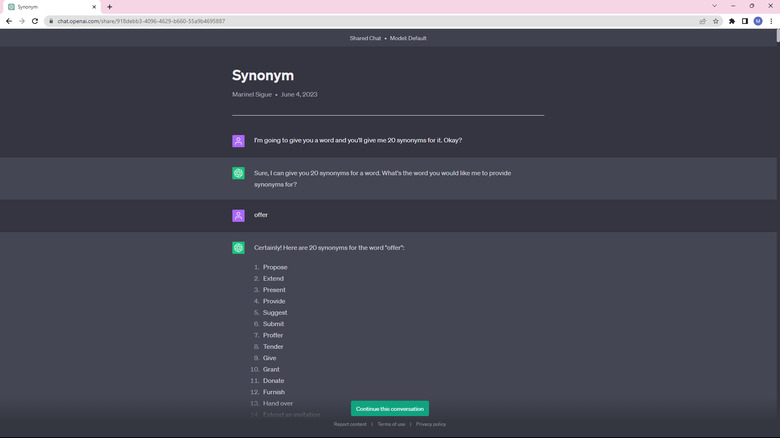The image size is (780, 438).
Task: Open the browser extensions puzzle icon
Action: 732,21
